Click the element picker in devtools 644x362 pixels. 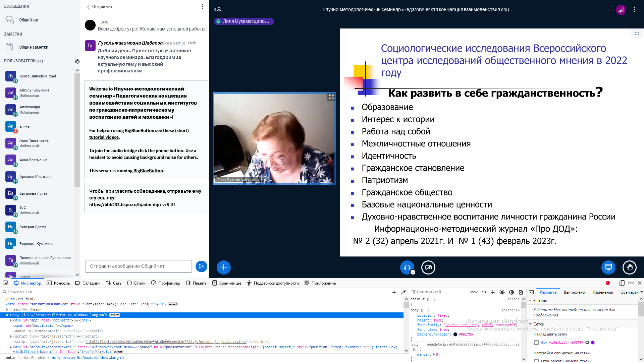5,283
